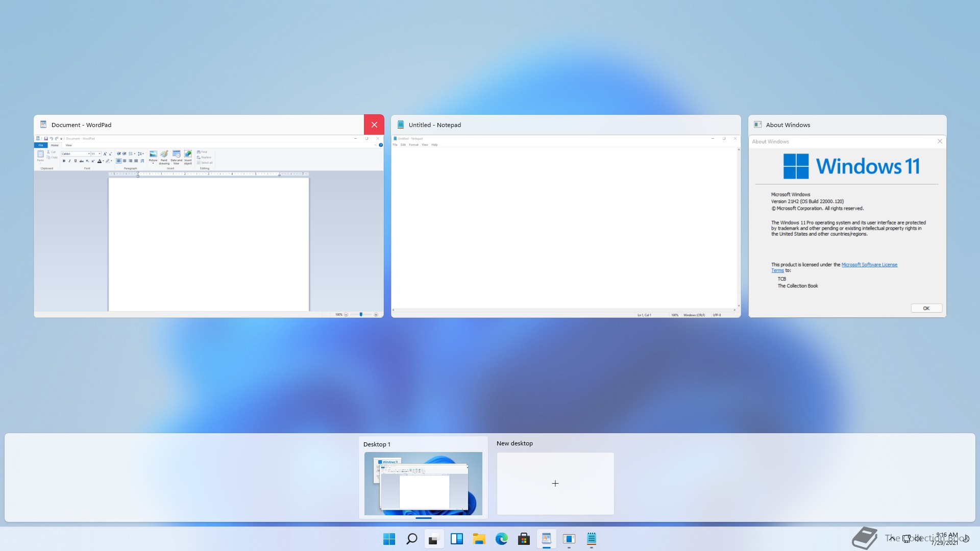Open font color dropdown arrow in WordPad
Image resolution: width=980 pixels, height=551 pixels.
(x=103, y=161)
